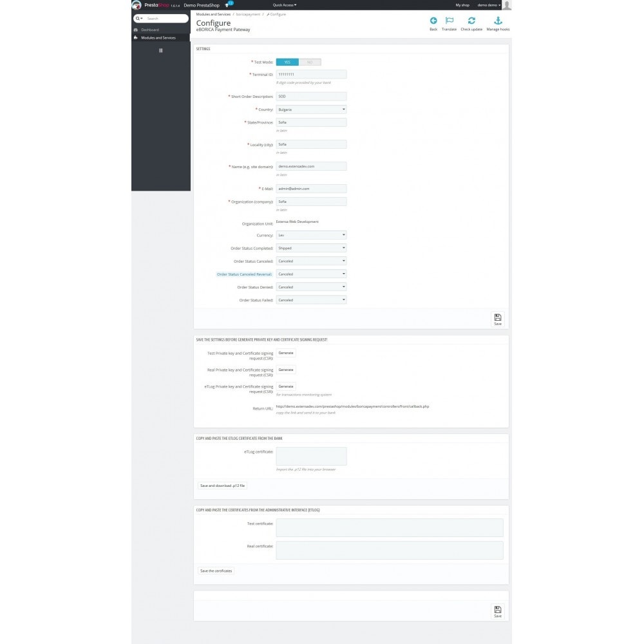Focus the Terminal ID field
Viewport: 644px width, 644px height.
311,74
